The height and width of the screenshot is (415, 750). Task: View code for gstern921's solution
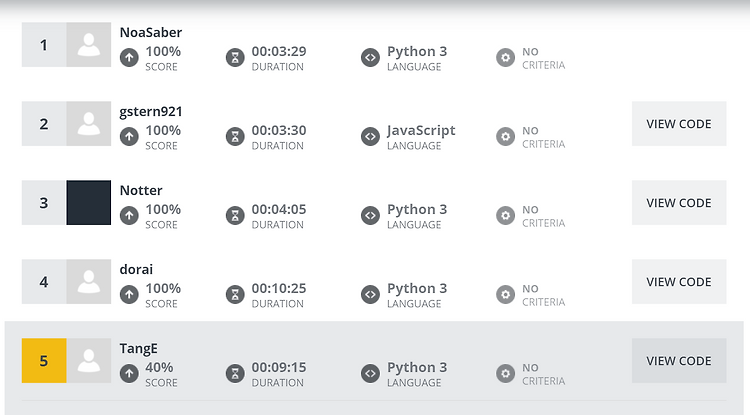tap(679, 124)
